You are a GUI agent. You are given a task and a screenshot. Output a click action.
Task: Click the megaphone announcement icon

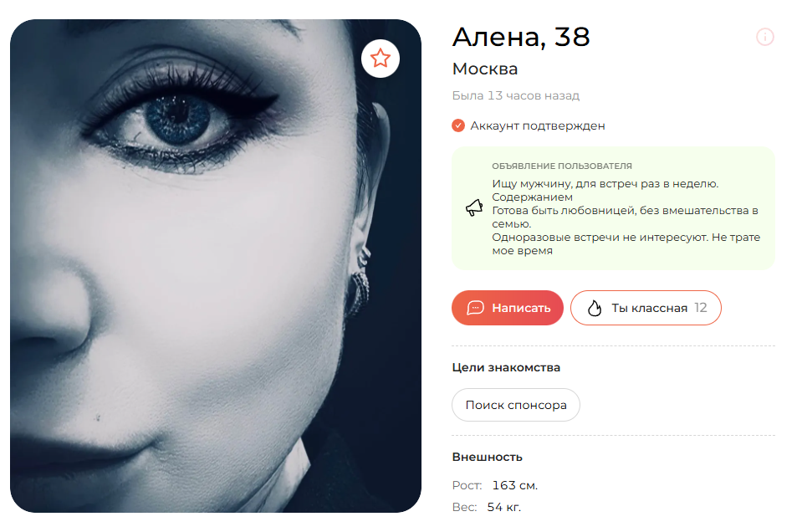[474, 207]
